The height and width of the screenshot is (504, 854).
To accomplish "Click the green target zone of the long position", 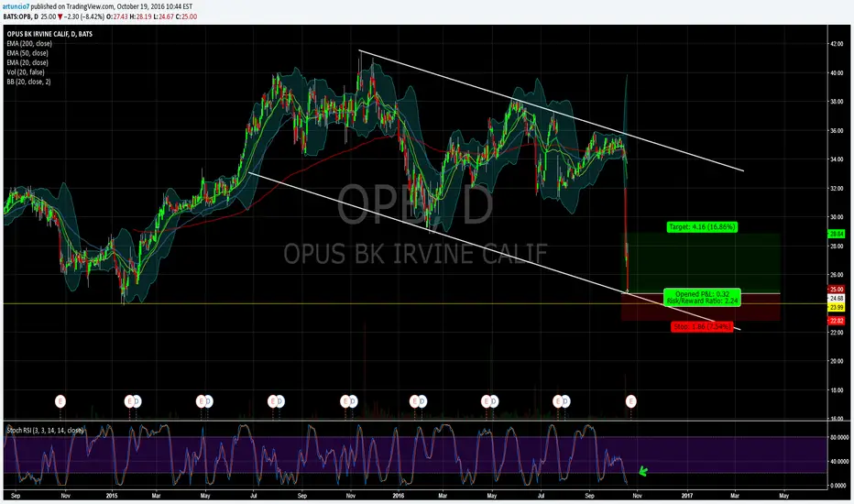I will [x=702, y=263].
